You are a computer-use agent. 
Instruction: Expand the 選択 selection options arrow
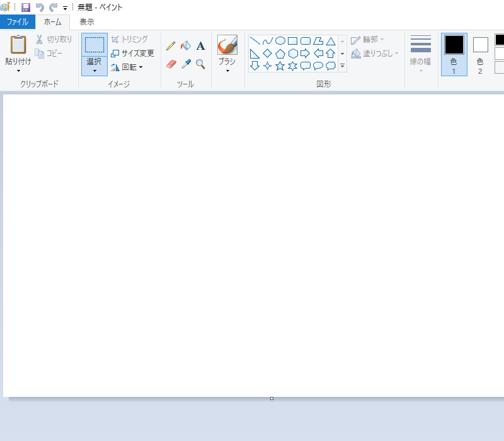(x=94, y=71)
